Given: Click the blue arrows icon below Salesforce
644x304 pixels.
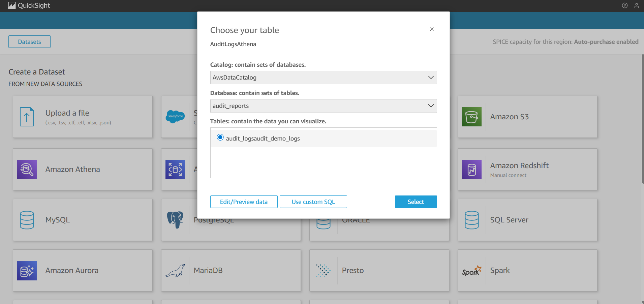Looking at the screenshot, I should tap(175, 169).
